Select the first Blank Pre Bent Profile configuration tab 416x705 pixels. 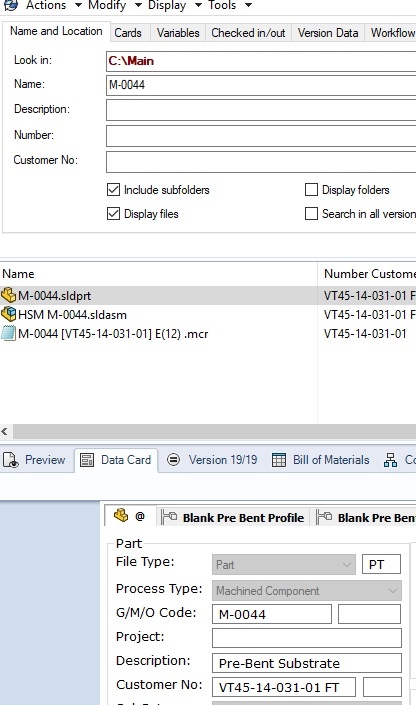233,518
